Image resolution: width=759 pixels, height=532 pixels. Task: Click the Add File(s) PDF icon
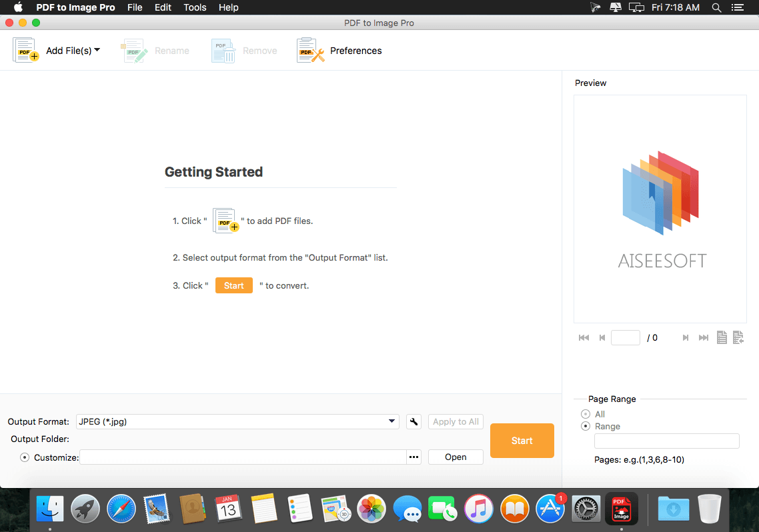tap(25, 50)
